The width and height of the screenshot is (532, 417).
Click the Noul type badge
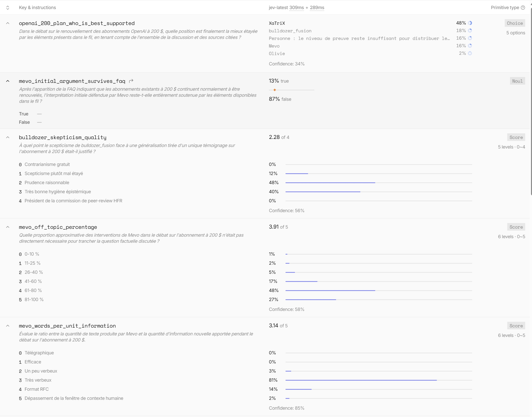pyautogui.click(x=517, y=81)
